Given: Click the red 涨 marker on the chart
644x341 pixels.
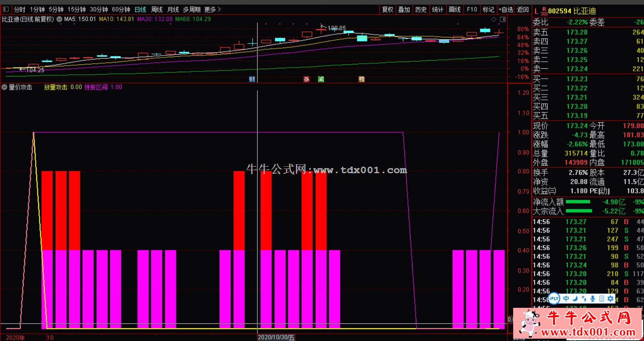Looking at the screenshot, I should (307, 79).
